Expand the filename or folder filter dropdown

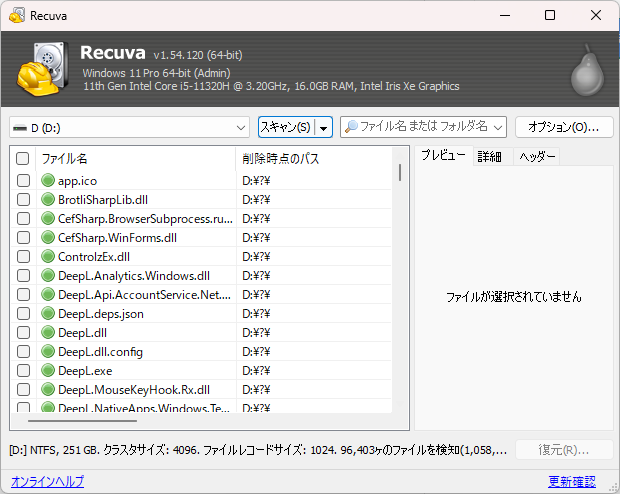(x=497, y=128)
